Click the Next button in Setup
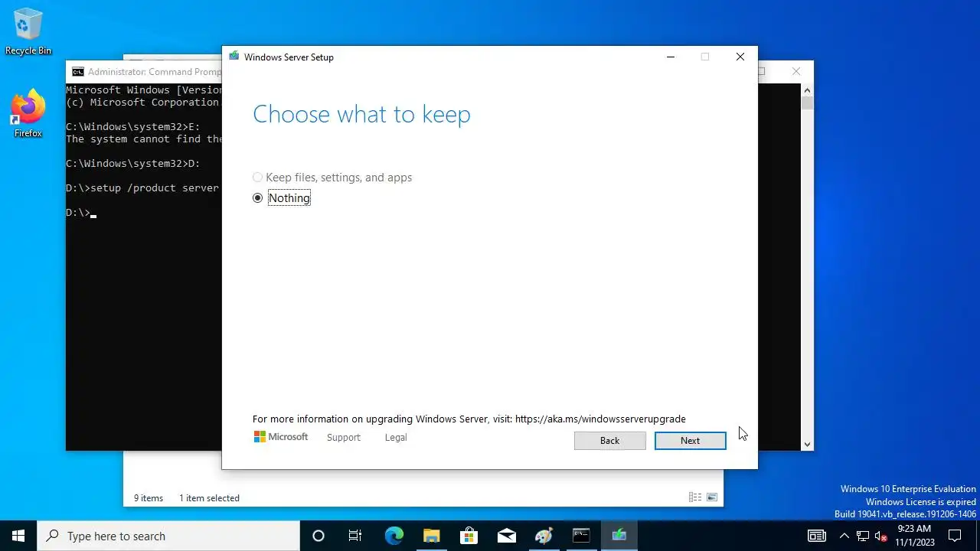 (x=690, y=441)
